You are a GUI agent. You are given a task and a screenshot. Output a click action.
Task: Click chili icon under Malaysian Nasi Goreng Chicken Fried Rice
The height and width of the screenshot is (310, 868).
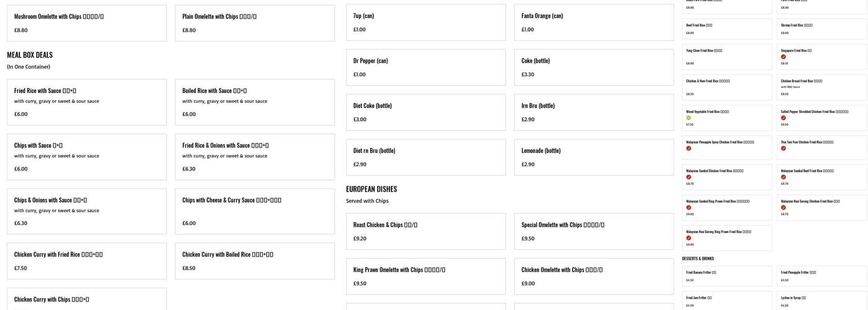783,208
